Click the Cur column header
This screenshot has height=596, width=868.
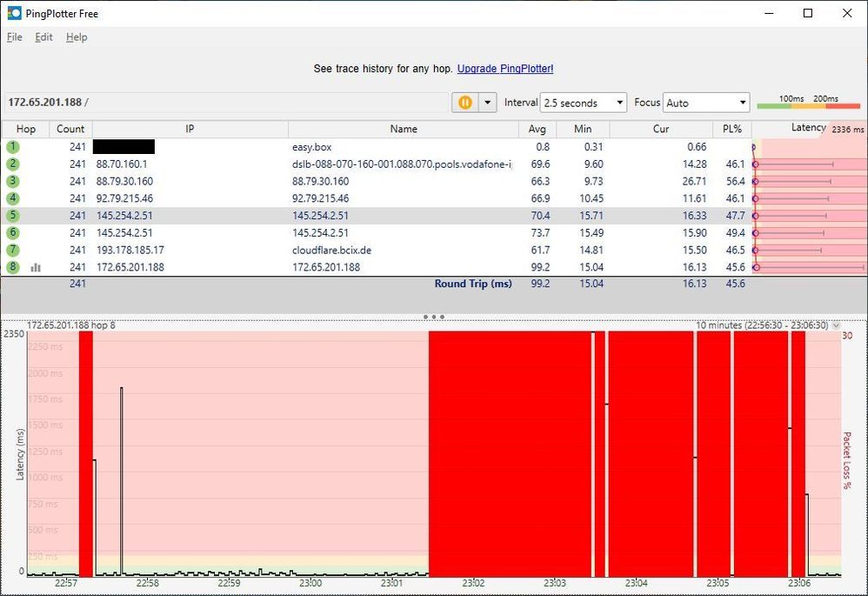[x=661, y=129]
